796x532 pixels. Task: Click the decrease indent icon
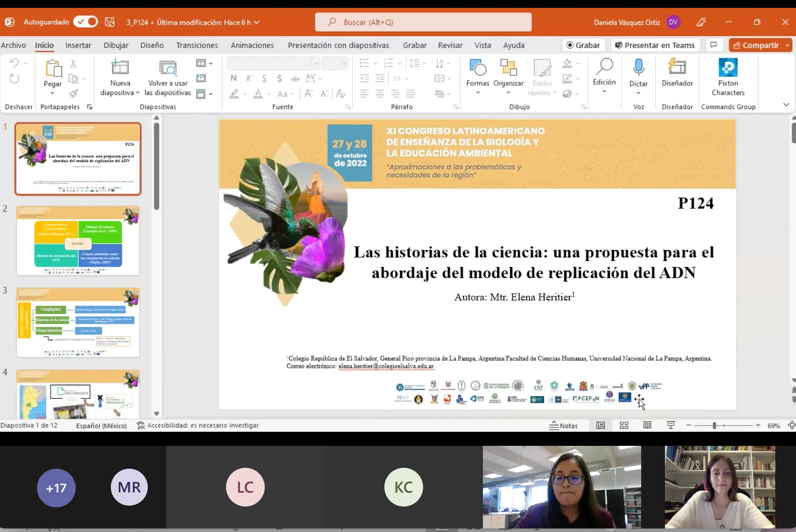365,78
